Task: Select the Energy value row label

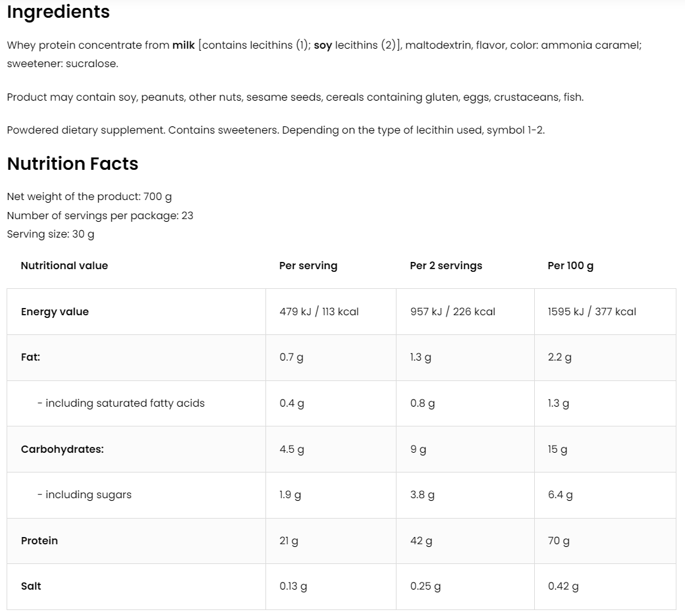Action: click(x=55, y=312)
